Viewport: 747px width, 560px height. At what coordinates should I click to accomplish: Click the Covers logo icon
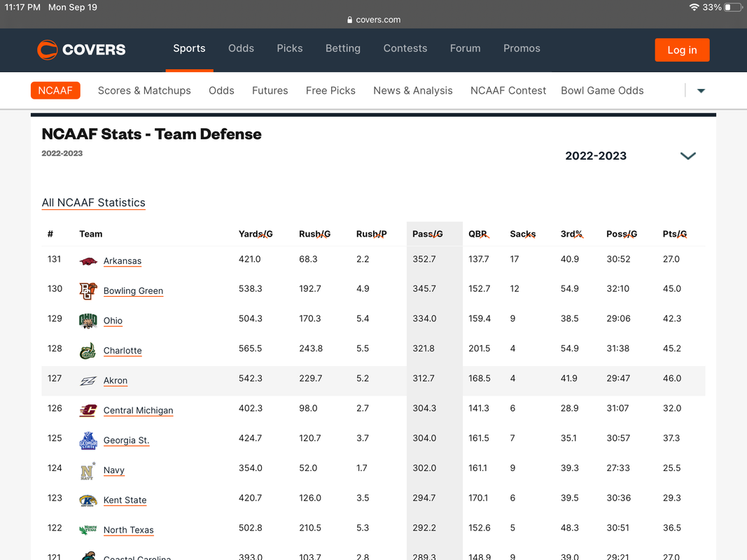47,50
